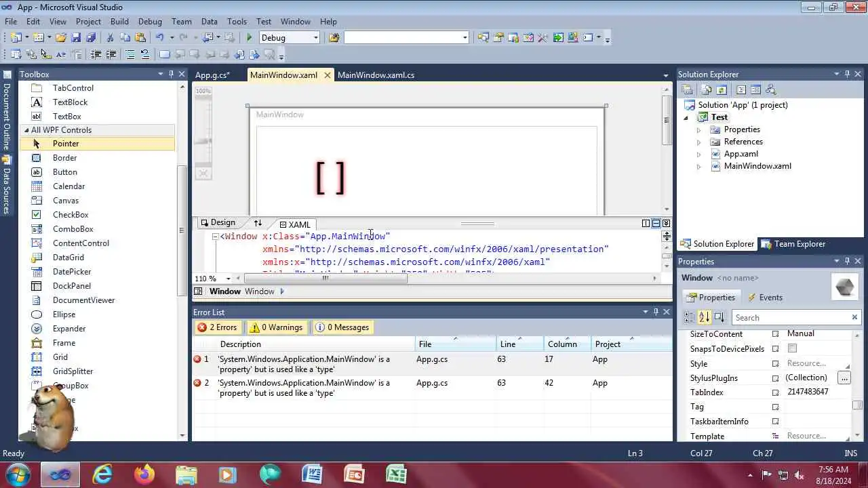Sort properties alphabetically in Properties panel
868x488 pixels.
tap(705, 317)
